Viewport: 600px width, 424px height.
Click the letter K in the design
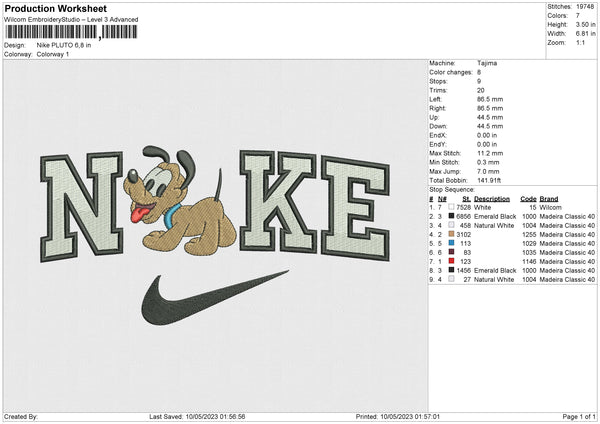pos(279,201)
